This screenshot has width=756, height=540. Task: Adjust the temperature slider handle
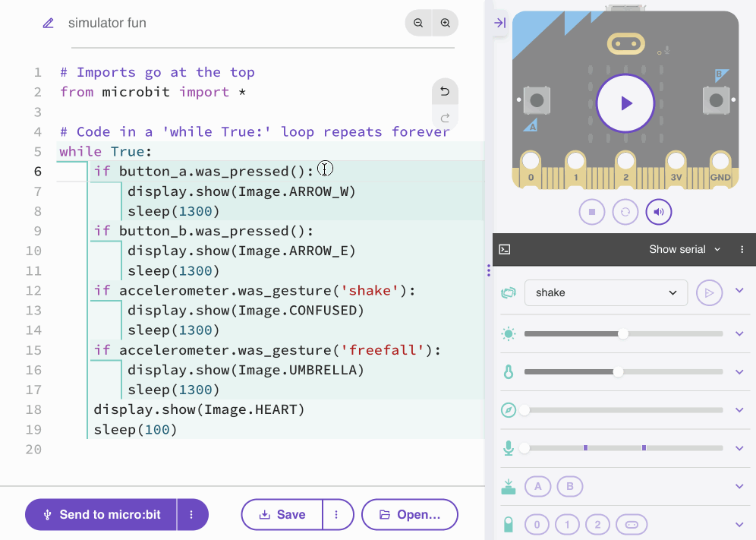tap(619, 372)
